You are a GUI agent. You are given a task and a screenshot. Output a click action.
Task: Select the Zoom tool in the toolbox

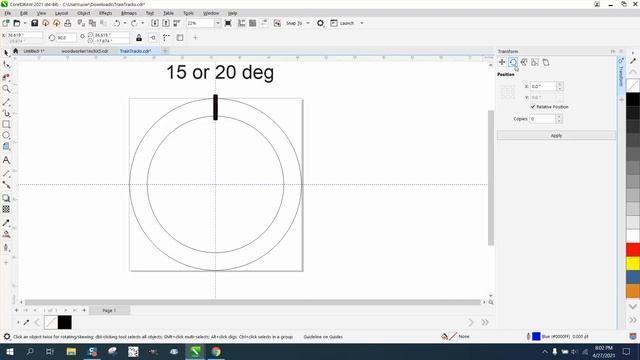(x=6, y=89)
